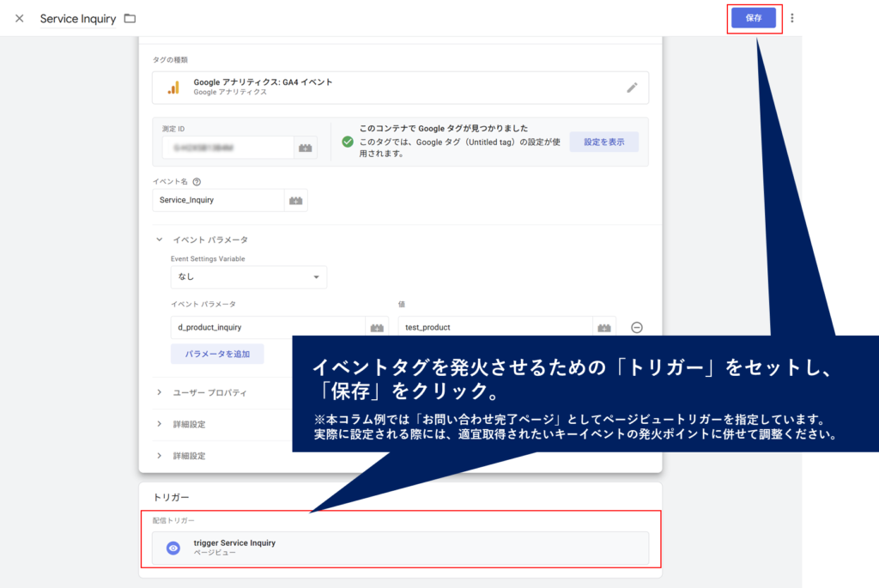Click the help icon next to イベント名
Screen dimensions: 879x588
pos(197,182)
